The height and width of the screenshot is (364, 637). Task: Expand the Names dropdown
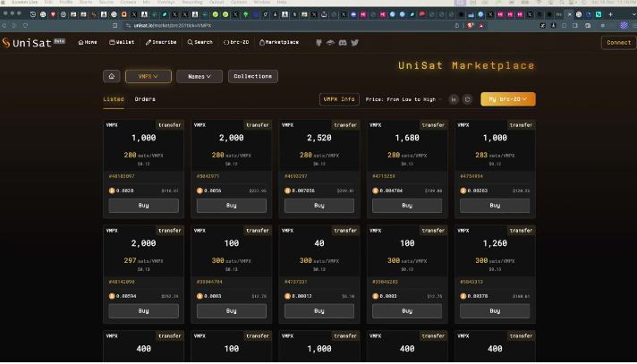click(x=200, y=76)
